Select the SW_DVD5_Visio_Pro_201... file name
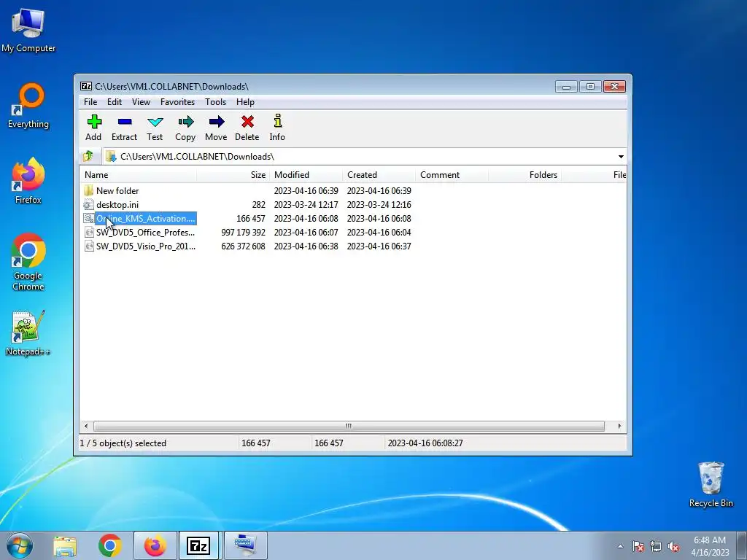Image resolution: width=747 pixels, height=560 pixels. (146, 246)
